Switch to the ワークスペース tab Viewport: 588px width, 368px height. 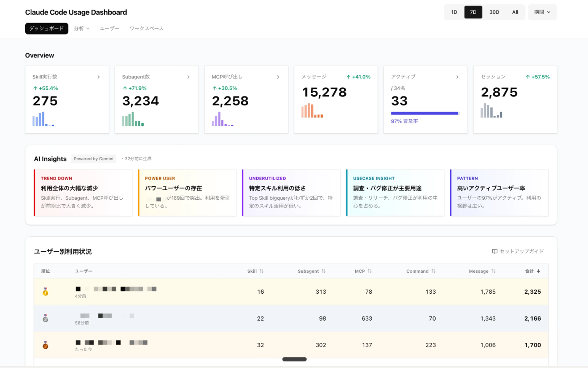coord(146,29)
